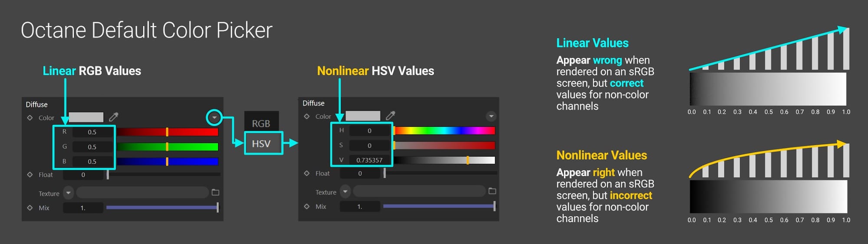Image resolution: width=868 pixels, height=244 pixels.
Task: Click Mix value field in HSV panel
Action: (360, 207)
